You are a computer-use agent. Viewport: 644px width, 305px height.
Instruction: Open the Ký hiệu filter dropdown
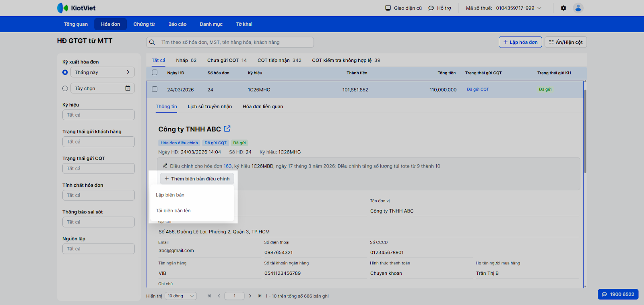click(99, 115)
